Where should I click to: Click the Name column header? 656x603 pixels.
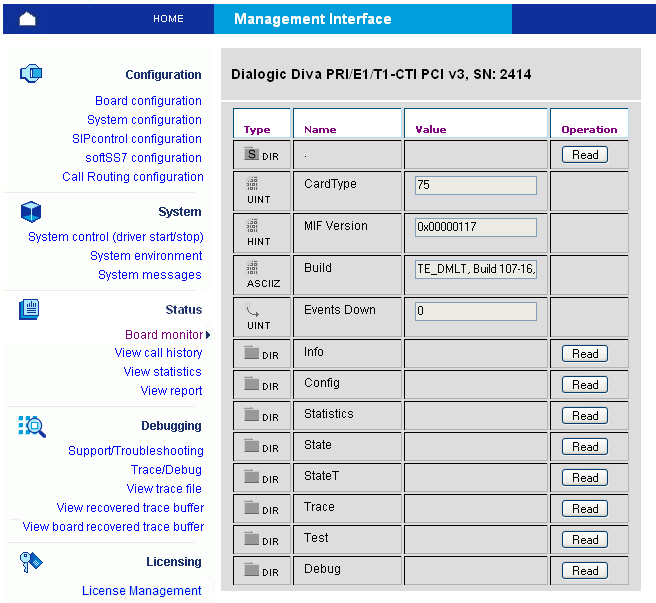(x=347, y=123)
